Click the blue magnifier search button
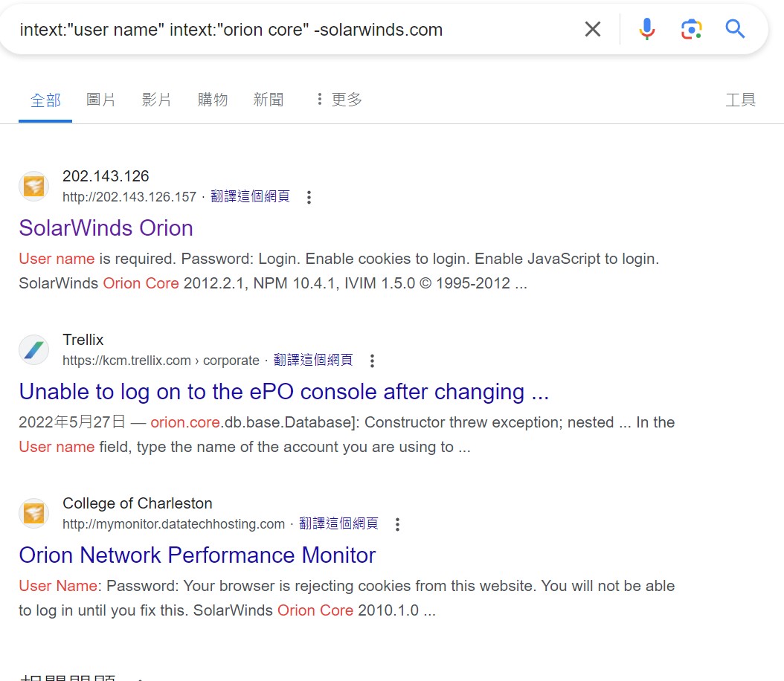784x681 pixels. 735,30
